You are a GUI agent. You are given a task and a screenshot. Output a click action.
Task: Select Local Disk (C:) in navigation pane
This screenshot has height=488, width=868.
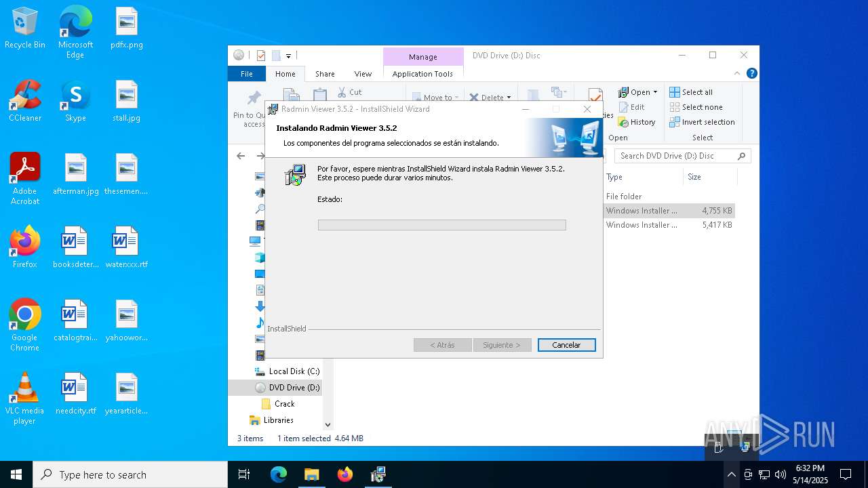pos(287,371)
